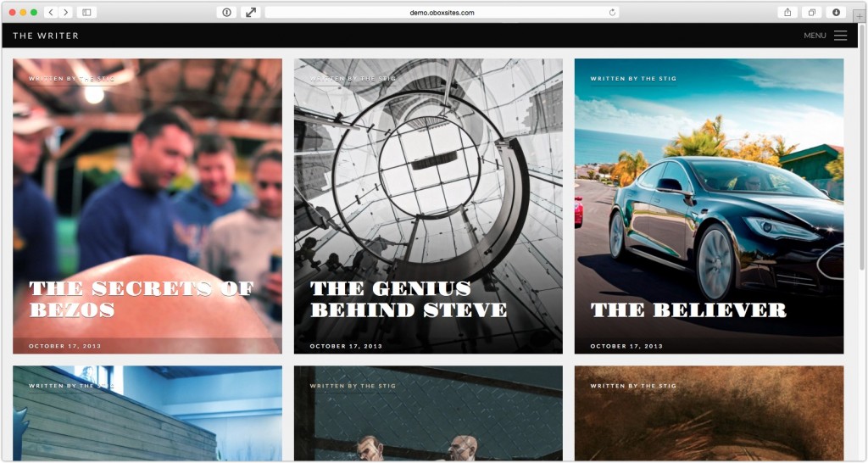Image resolution: width=868 pixels, height=463 pixels.
Task: Click October 17, 2013 date on Genius card
Action: click(x=346, y=346)
